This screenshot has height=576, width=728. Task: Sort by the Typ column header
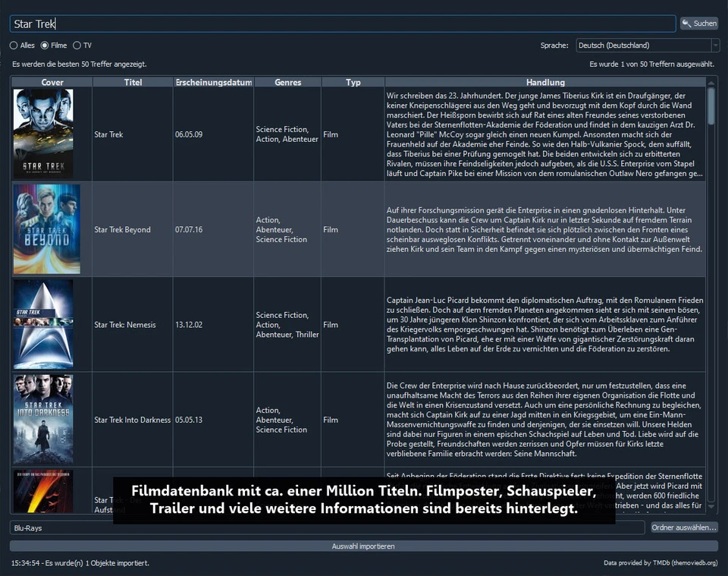tap(353, 82)
